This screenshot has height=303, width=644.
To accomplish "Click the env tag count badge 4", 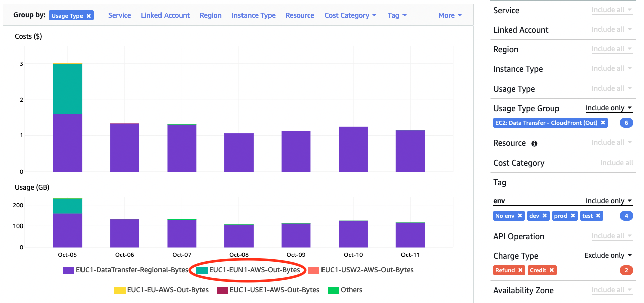I will click(x=626, y=216).
